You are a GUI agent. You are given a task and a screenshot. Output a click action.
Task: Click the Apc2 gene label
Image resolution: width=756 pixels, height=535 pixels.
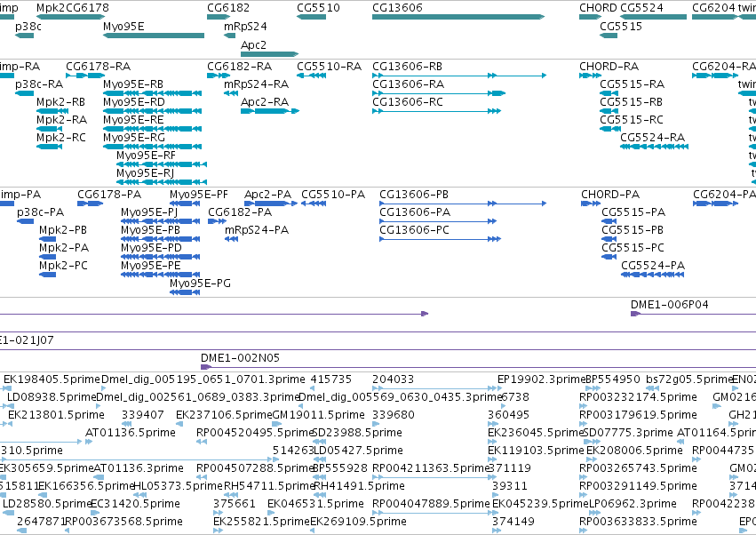(x=253, y=44)
